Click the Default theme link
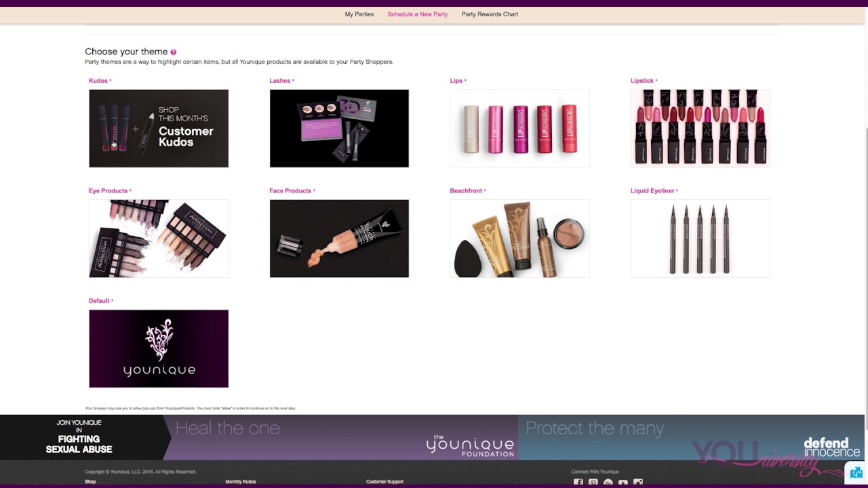Screen dimensions: 868x488 point(101,301)
